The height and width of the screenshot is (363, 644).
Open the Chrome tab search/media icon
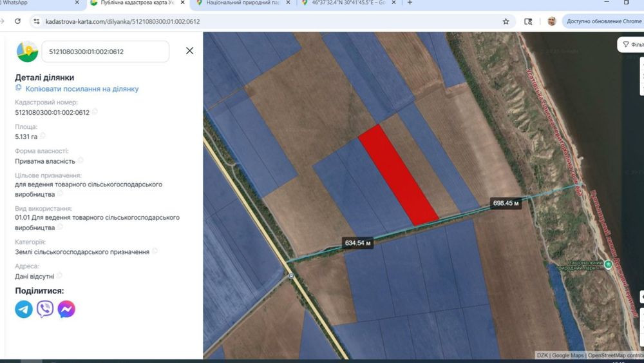coord(528,21)
